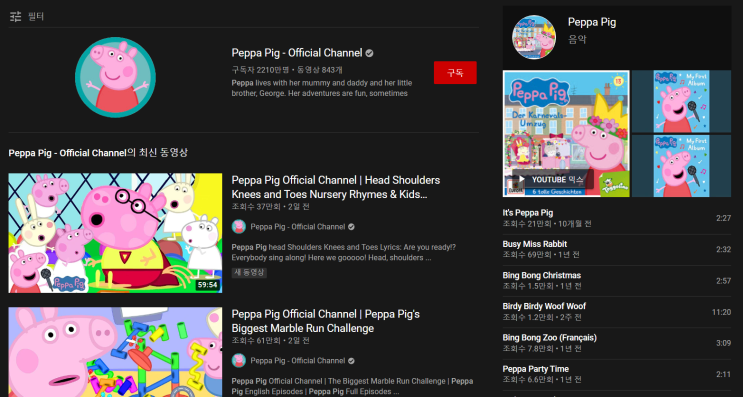Play the track Busy Miss Rabbit
Viewport: 743px width, 397px height.
coord(535,244)
